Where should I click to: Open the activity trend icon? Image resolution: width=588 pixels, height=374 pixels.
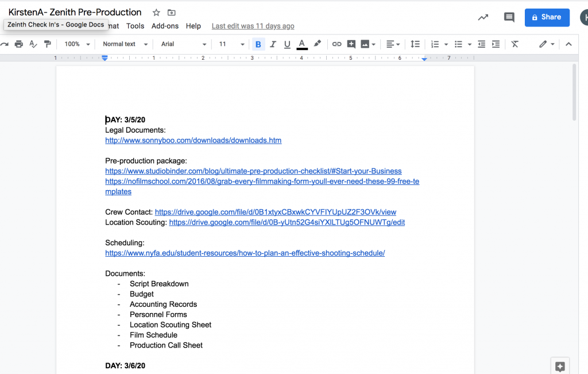(483, 17)
